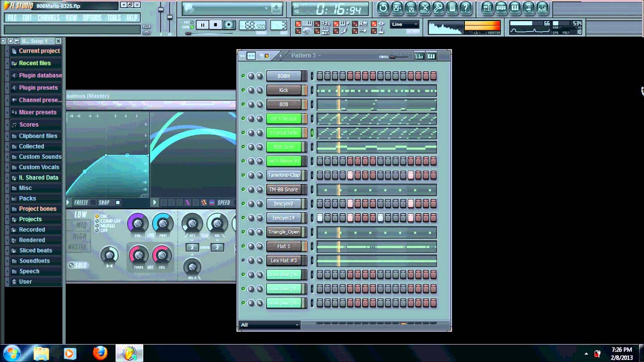The height and width of the screenshot is (362, 644).
Task: Mute the TM-88 Snare channel
Action: 243,190
